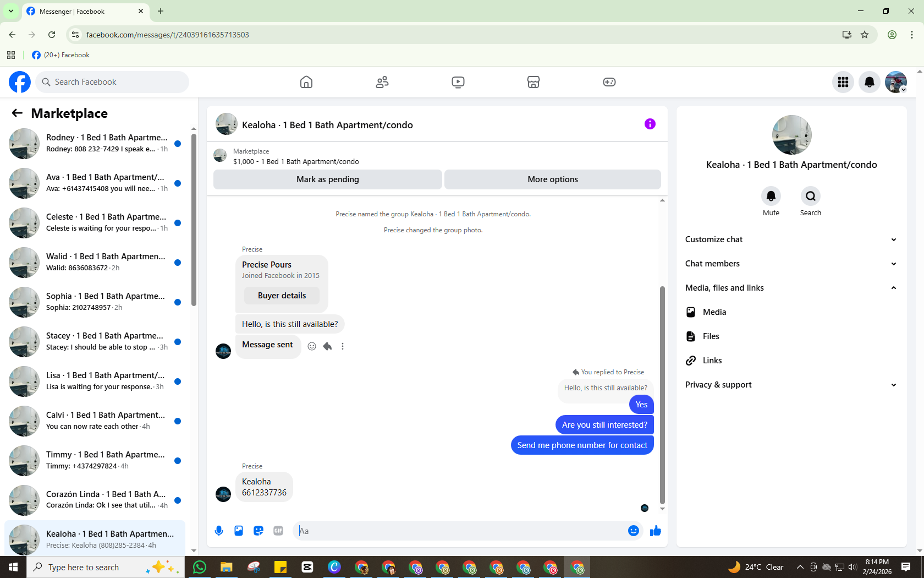924x578 pixels.
Task: Open Lisa's conversation
Action: (x=95, y=381)
